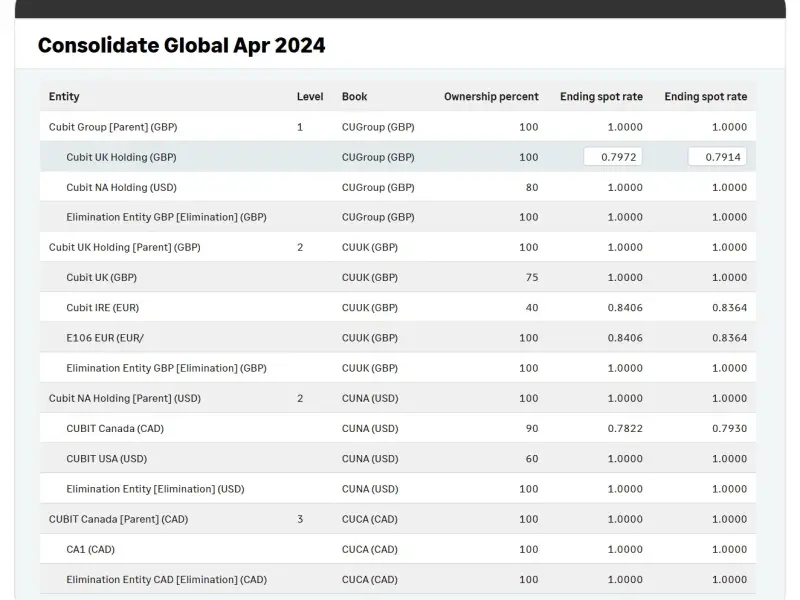
Task: Select the CUBIT Canada [Parent] (CAD) row
Action: pos(118,519)
